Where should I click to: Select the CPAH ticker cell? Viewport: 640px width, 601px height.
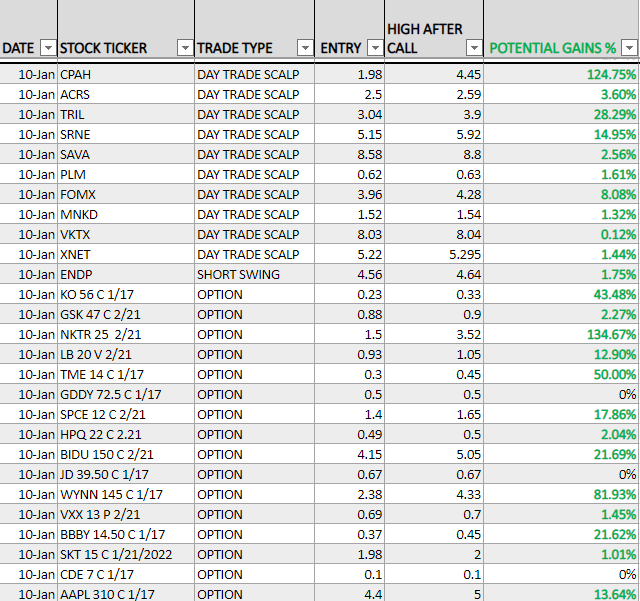click(126, 74)
